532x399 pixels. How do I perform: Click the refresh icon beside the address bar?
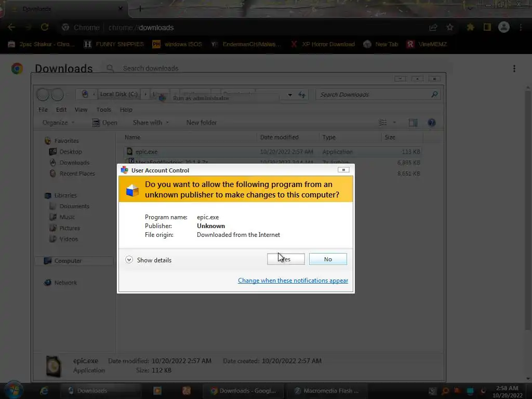click(x=302, y=95)
